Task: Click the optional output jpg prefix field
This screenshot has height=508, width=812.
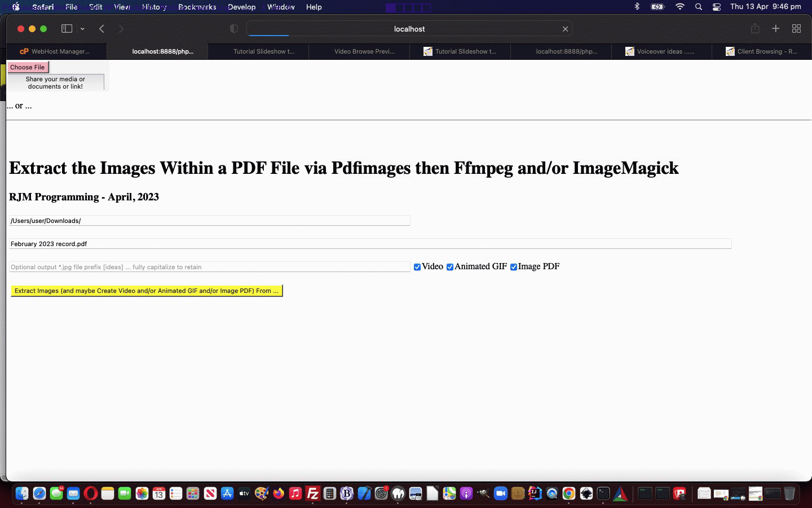Action: tap(210, 267)
